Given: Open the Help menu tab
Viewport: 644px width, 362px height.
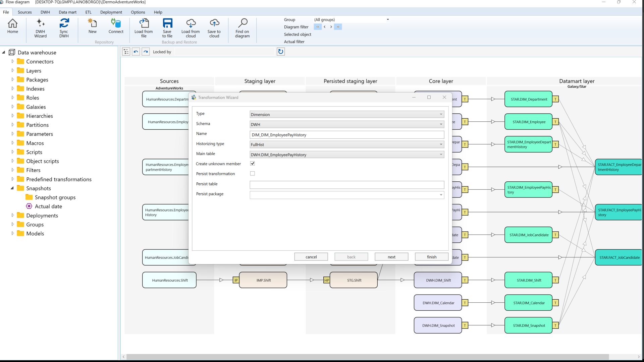Looking at the screenshot, I should tap(158, 12).
